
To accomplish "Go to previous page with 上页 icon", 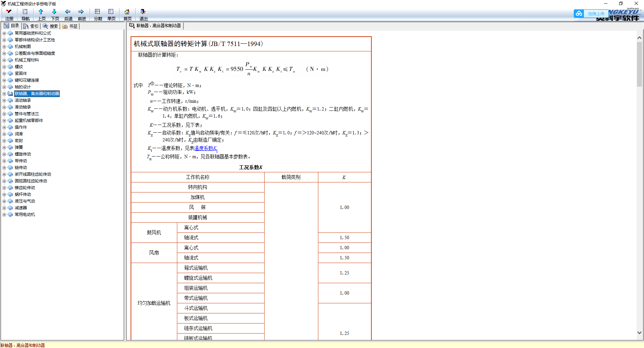I will click(x=41, y=14).
